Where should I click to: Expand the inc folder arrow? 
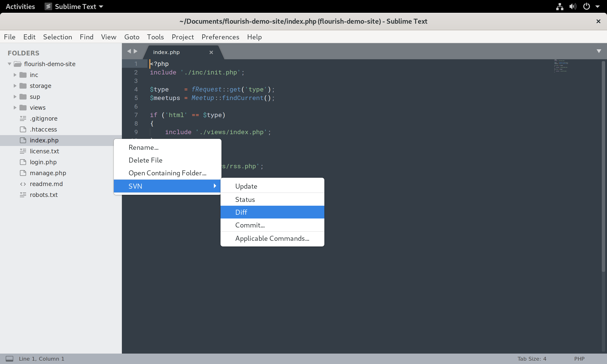tap(15, 75)
